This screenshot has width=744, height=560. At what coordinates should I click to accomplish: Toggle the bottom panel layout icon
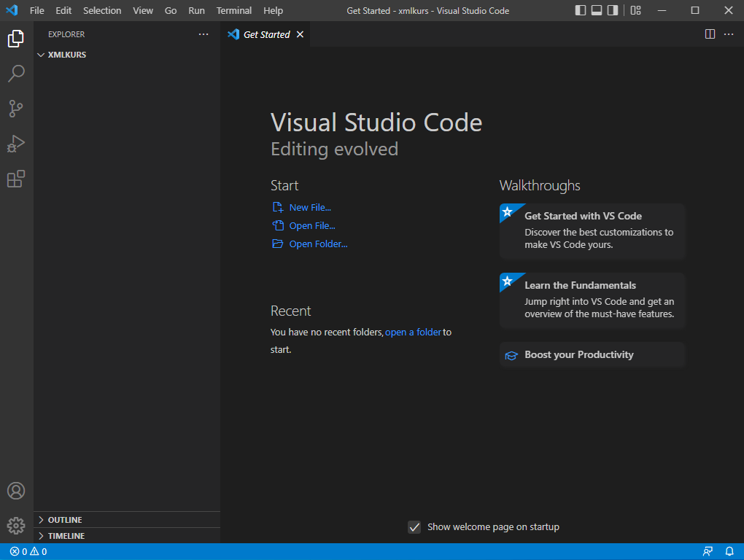(597, 10)
